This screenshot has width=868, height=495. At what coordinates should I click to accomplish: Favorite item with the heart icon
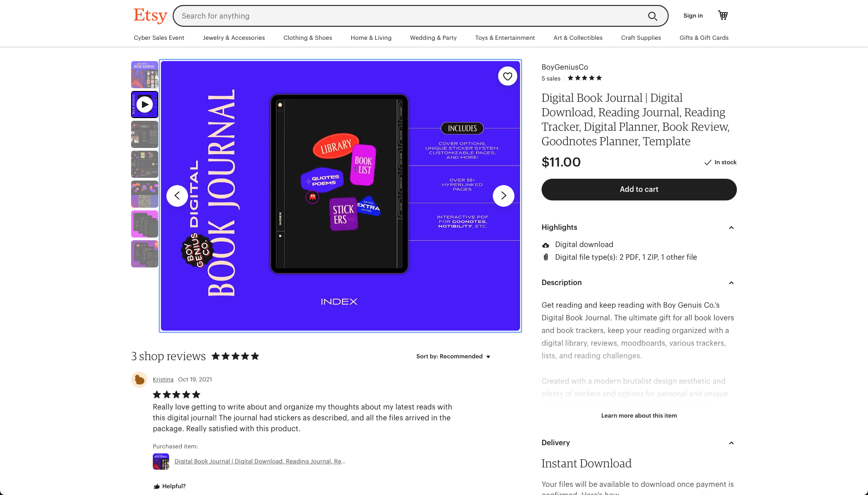pyautogui.click(x=508, y=76)
